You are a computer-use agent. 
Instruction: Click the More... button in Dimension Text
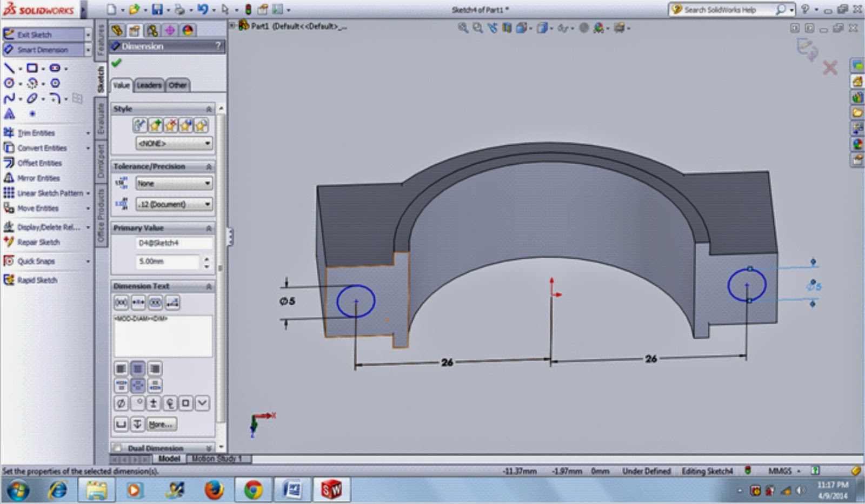(162, 424)
